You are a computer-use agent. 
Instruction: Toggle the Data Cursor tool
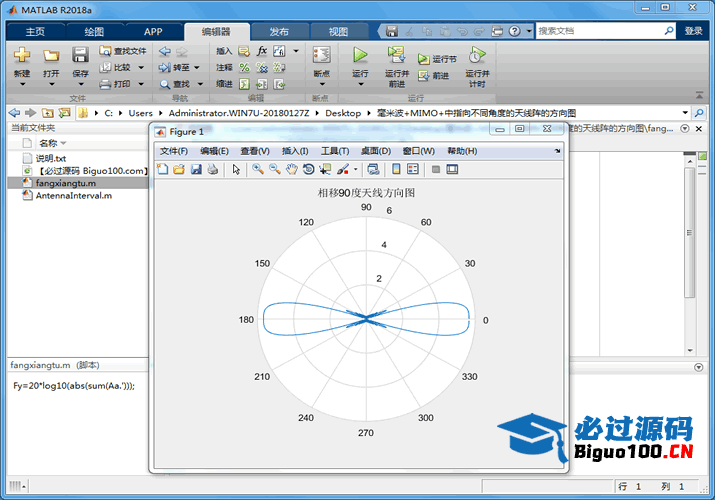pyautogui.click(x=325, y=169)
